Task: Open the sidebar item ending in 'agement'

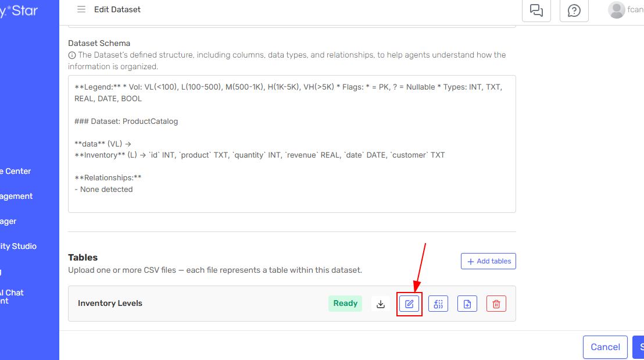Action: pos(16,196)
